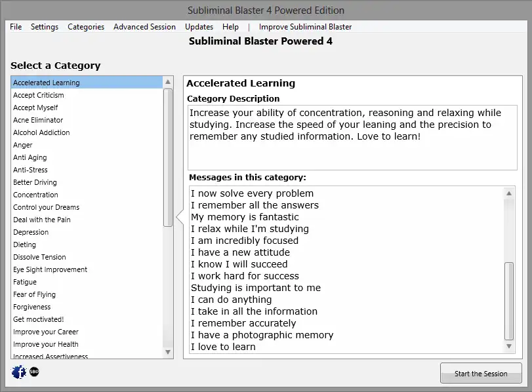Viewport: 532px width, 392px height.
Task: Click category list scroll up arrow
Action: click(168, 82)
